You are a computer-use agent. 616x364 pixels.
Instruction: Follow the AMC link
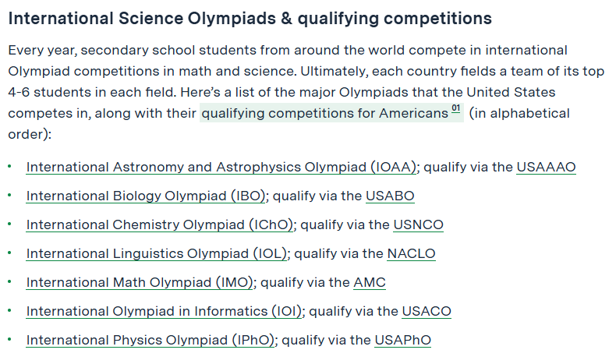point(370,282)
